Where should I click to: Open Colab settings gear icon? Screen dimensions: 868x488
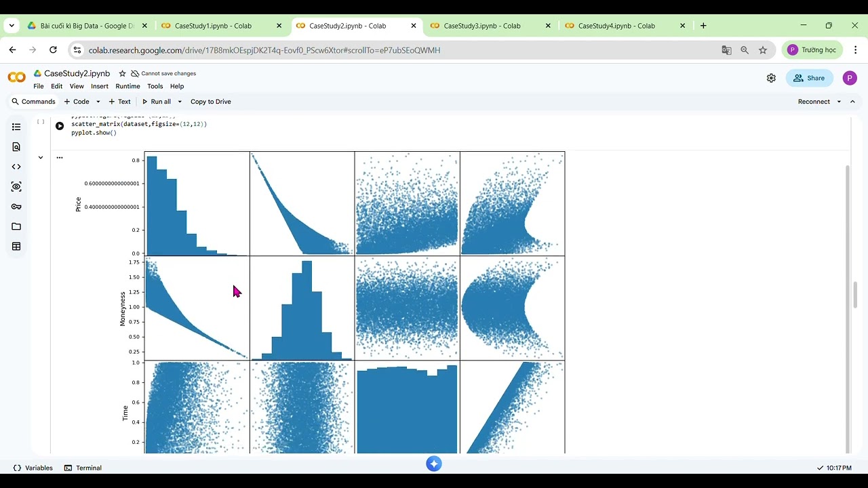pos(771,78)
